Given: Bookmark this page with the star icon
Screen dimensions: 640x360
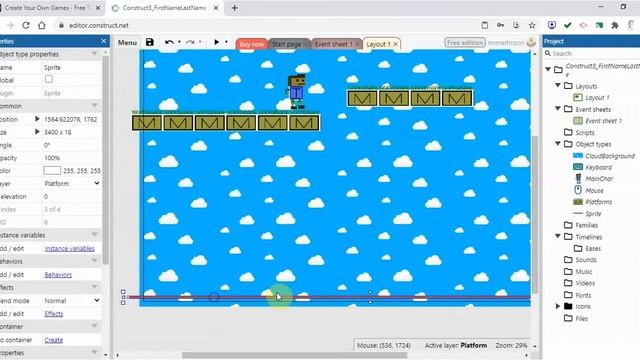Looking at the screenshot, I should point(532,25).
